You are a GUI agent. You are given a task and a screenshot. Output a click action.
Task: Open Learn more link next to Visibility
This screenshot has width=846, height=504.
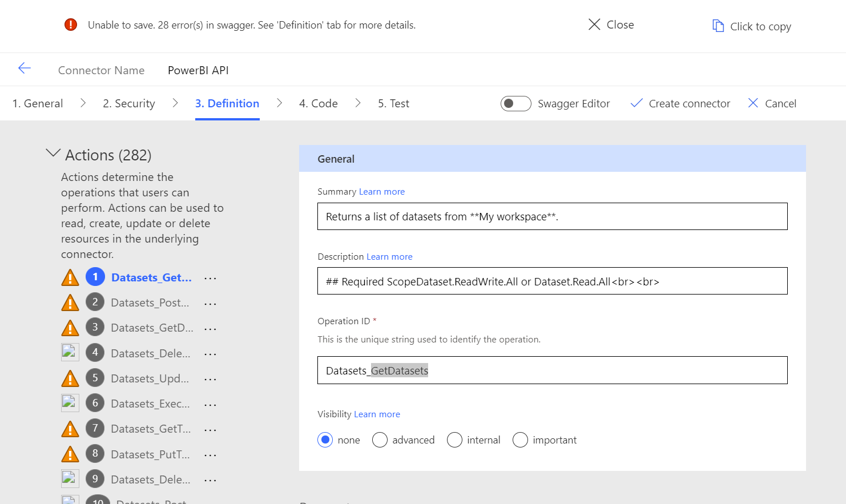point(377,414)
